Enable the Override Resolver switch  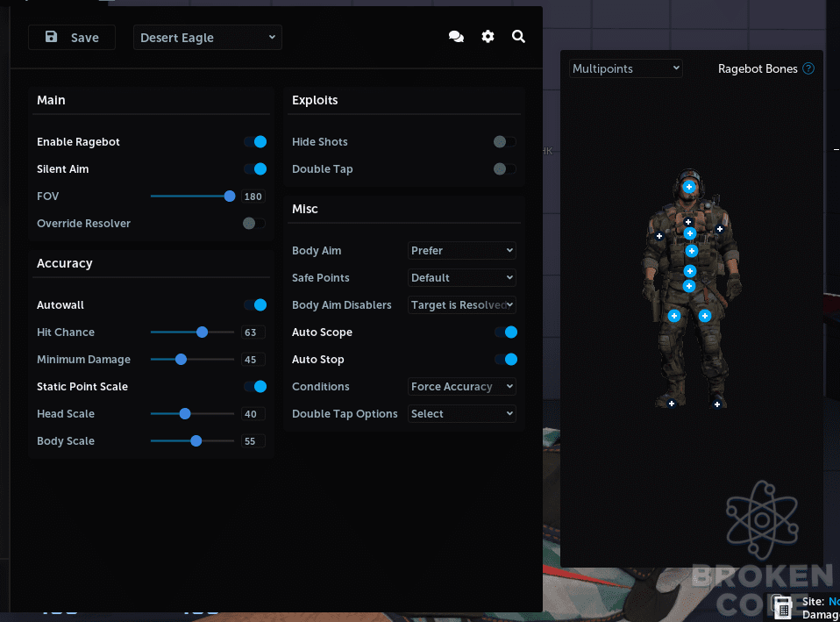[254, 223]
